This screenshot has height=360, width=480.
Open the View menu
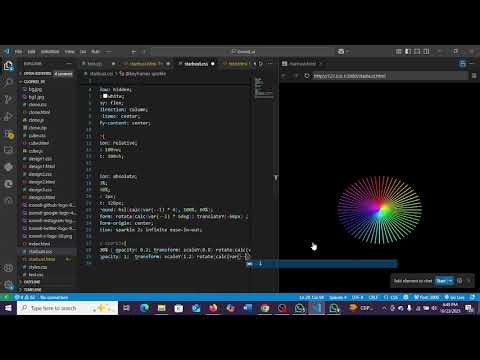pyautogui.click(x=69, y=52)
